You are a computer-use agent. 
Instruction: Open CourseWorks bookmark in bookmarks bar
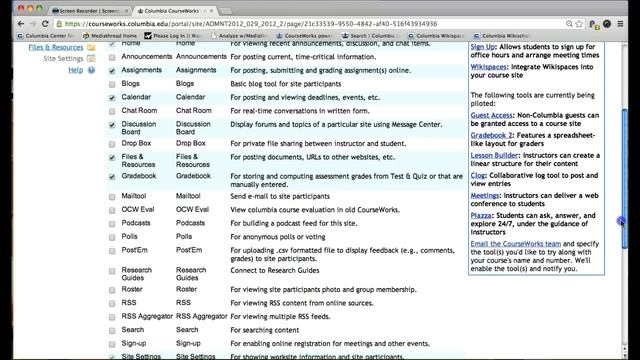click(304, 36)
